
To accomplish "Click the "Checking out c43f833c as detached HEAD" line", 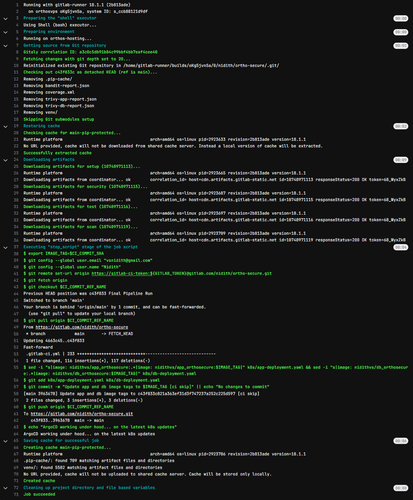I will [x=90, y=72].
